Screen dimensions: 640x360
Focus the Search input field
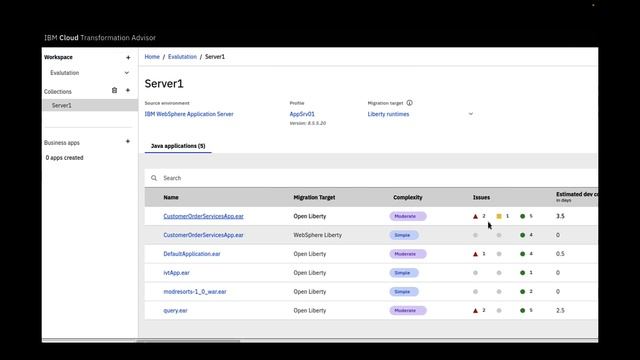[x=371, y=178]
